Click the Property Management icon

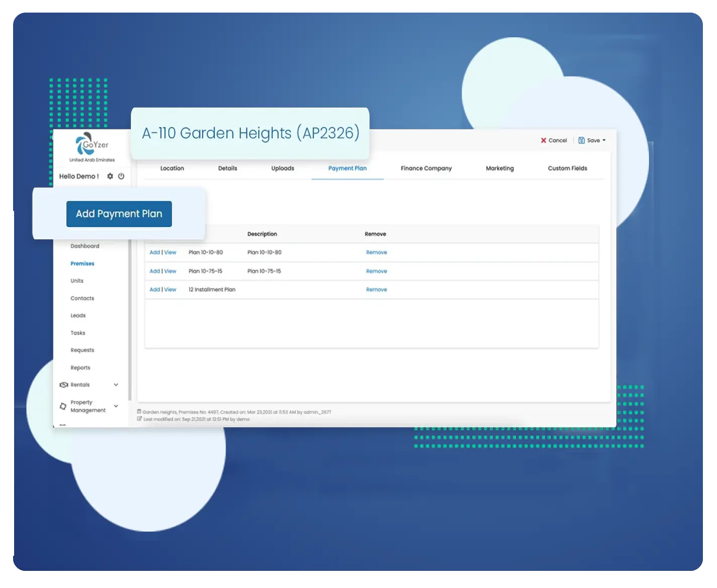click(x=63, y=406)
